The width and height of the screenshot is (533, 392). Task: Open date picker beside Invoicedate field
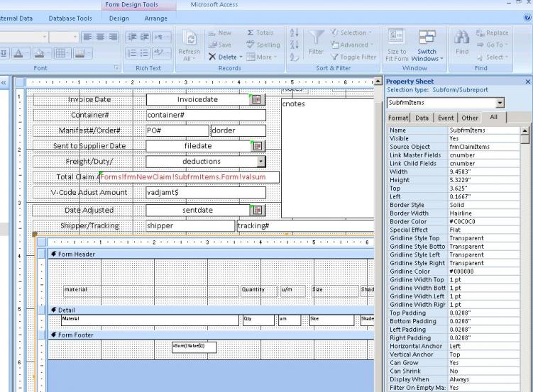point(257,100)
